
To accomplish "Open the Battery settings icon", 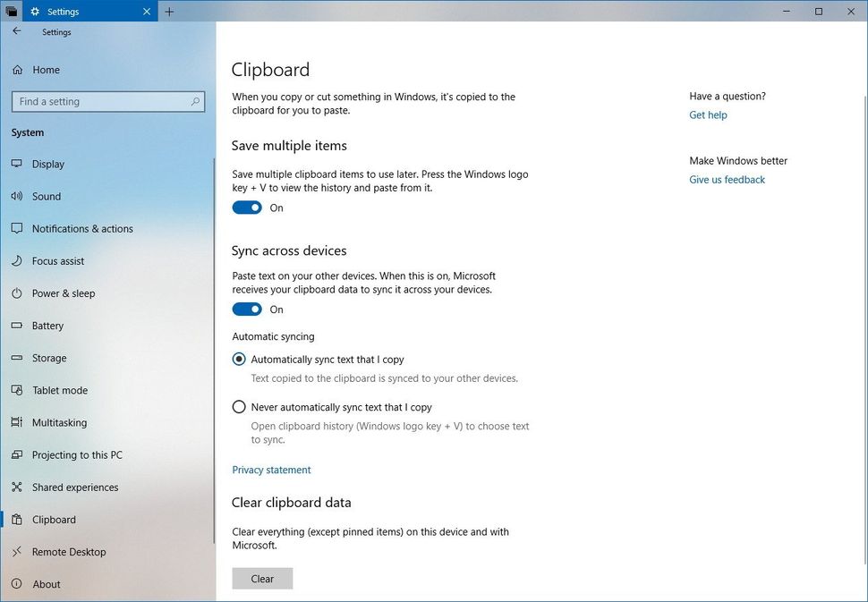I will pyautogui.click(x=19, y=326).
